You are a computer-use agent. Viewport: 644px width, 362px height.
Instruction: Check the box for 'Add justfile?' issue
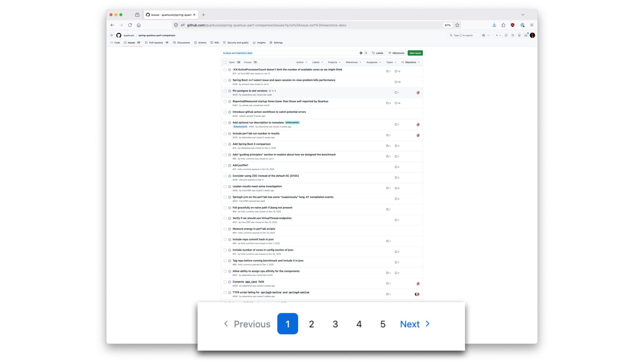(225, 165)
